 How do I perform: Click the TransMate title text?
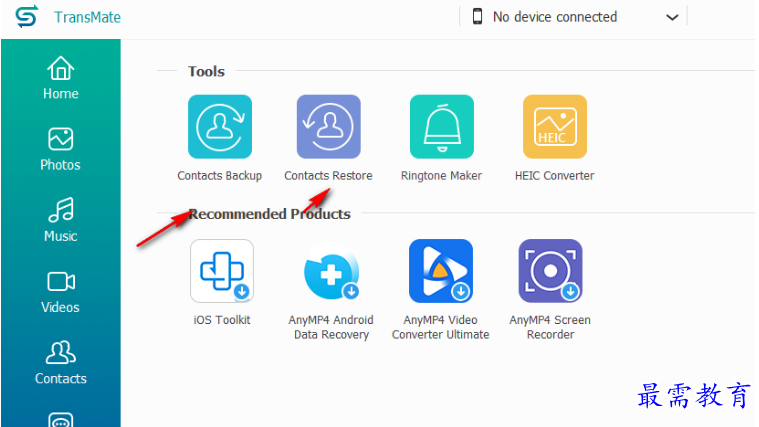point(88,17)
